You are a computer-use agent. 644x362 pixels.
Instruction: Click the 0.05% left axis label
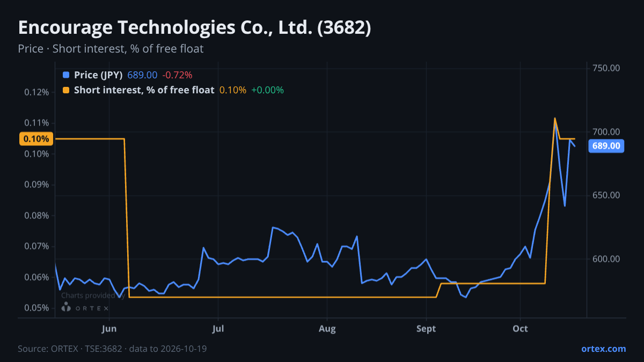tap(37, 308)
